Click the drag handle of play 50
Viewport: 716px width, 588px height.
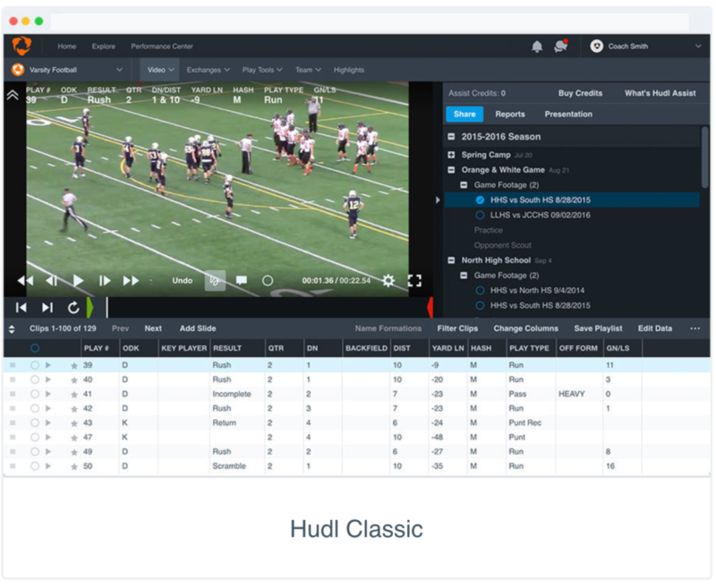coord(13,466)
